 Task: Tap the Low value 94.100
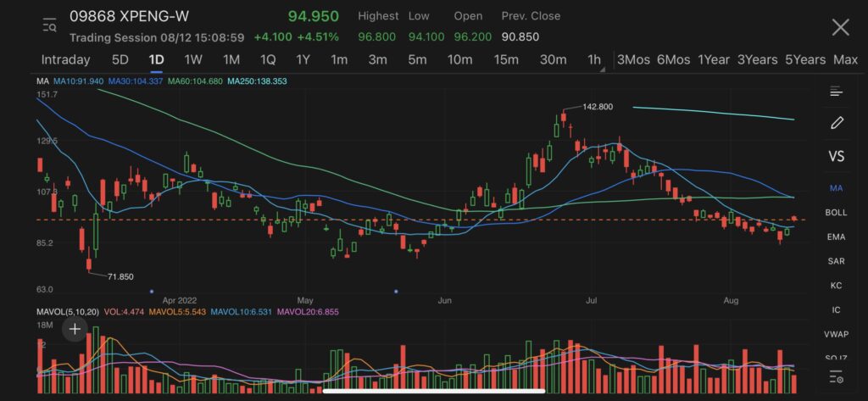[426, 37]
